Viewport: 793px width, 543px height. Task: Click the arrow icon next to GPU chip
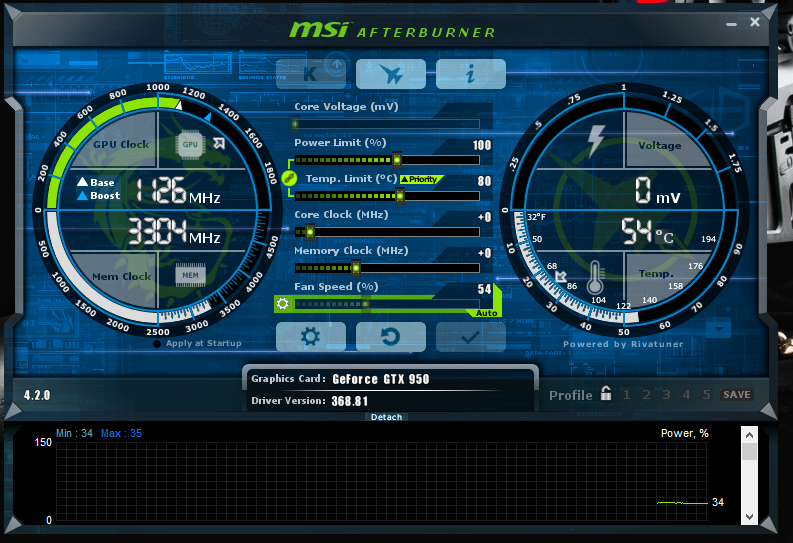pos(218,144)
